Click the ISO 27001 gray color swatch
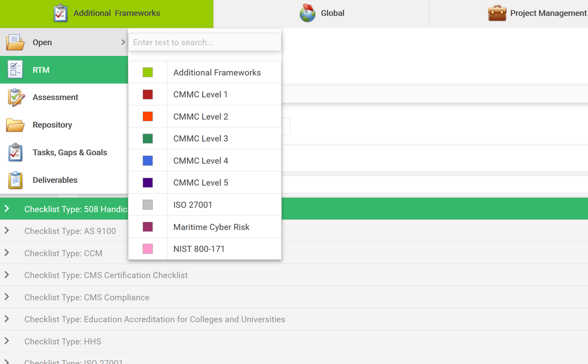The height and width of the screenshot is (364, 588). click(148, 205)
